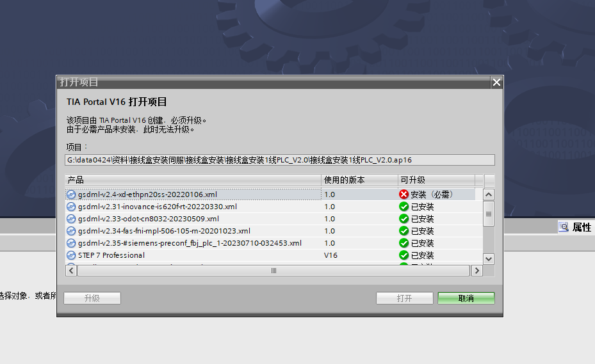Click the project path field
Screen dimensions: 595x364
[280, 160]
